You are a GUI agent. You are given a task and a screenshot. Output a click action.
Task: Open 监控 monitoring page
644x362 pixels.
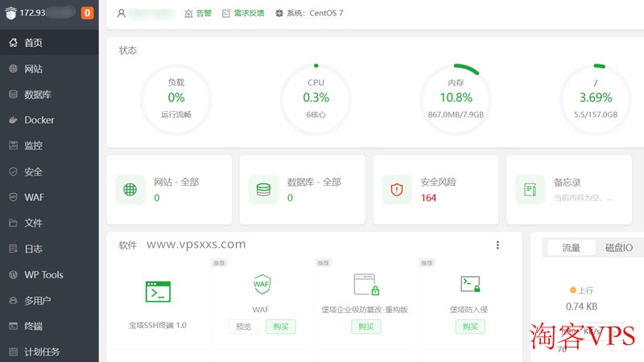pyautogui.click(x=49, y=146)
